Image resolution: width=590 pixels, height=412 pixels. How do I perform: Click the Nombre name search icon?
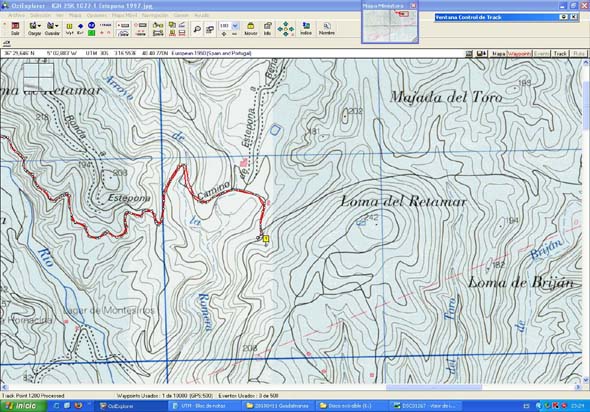[327, 29]
